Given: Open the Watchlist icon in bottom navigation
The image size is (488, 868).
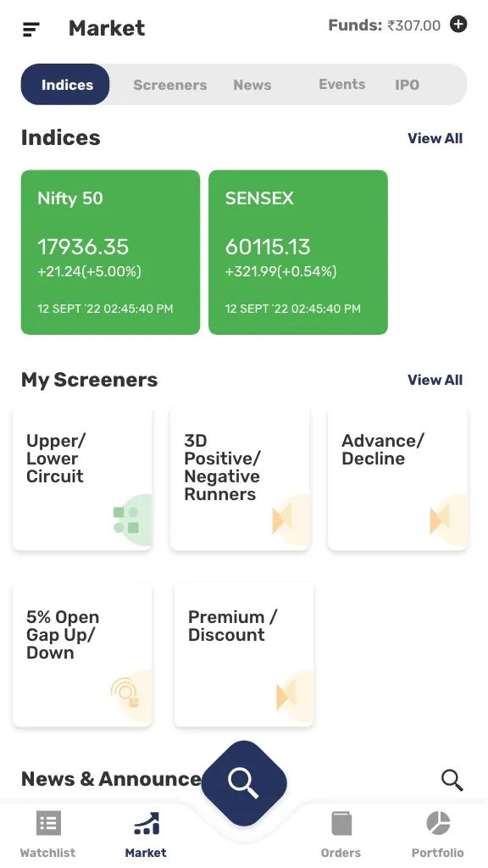Looking at the screenshot, I should (x=47, y=821).
